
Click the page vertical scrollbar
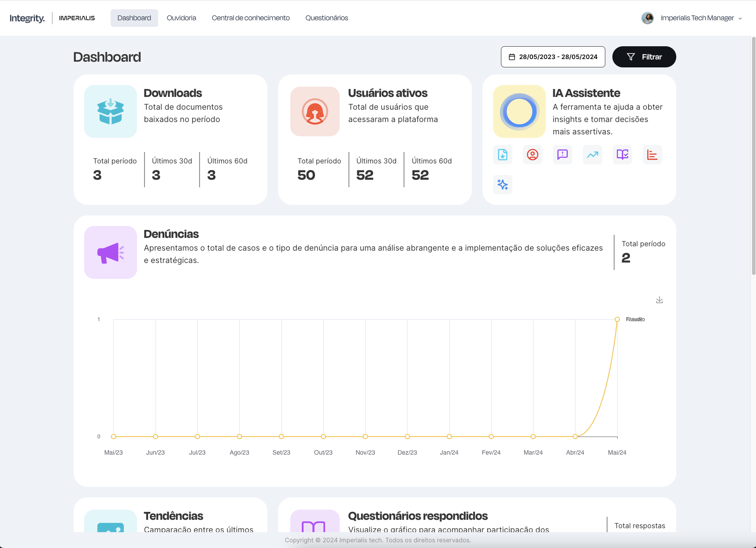[x=753, y=156]
